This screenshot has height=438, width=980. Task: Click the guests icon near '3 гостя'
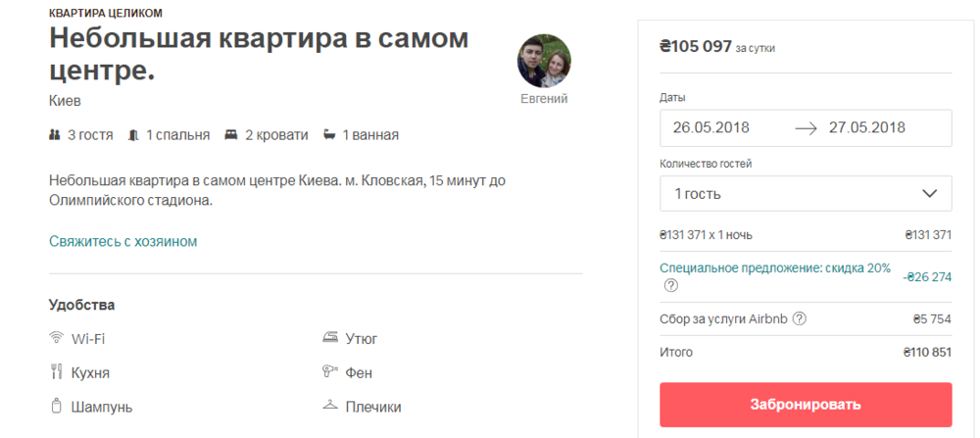tap(55, 135)
